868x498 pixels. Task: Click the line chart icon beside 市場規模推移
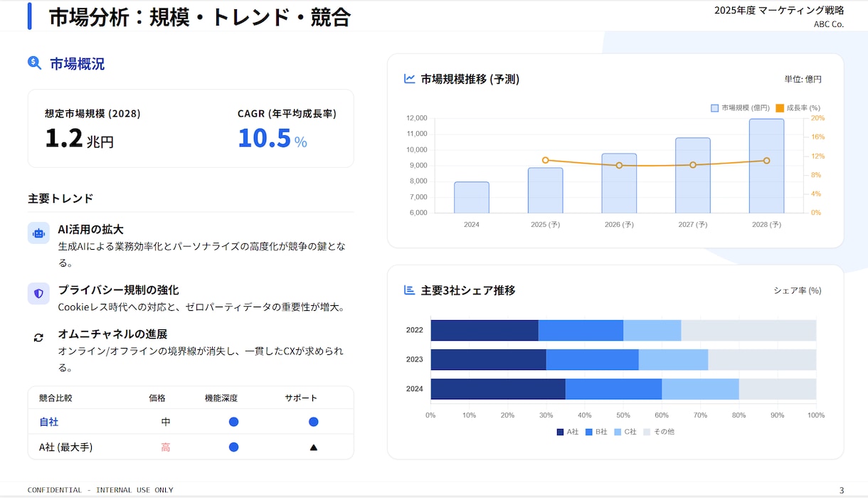click(x=410, y=79)
